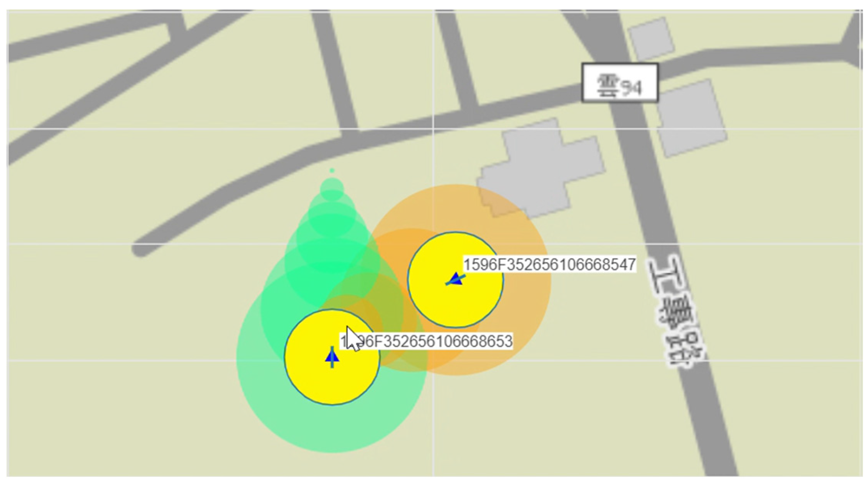Click the 正義路 street name label
The width and height of the screenshot is (868, 483).
tap(677, 311)
